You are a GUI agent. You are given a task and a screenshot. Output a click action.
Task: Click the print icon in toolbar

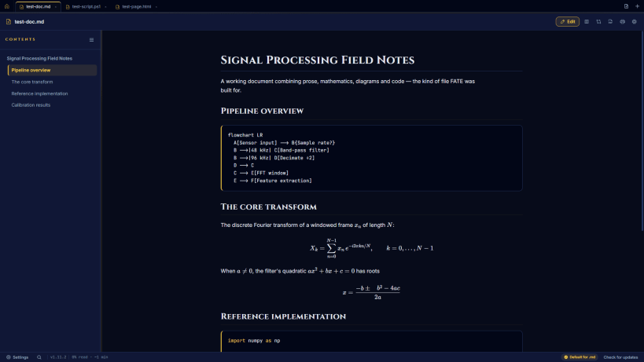622,22
